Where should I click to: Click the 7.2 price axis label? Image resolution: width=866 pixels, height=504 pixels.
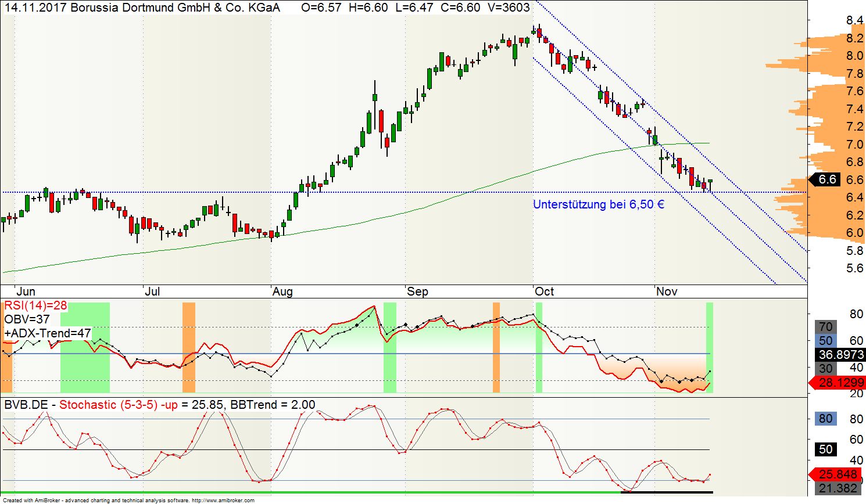click(854, 127)
